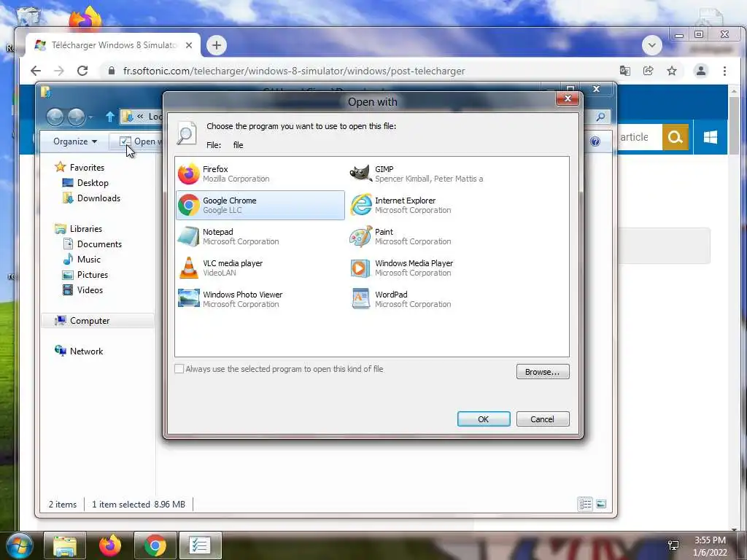The width and height of the screenshot is (747, 560).
Task: Click Chrome forward arrow
Action: tap(59, 71)
